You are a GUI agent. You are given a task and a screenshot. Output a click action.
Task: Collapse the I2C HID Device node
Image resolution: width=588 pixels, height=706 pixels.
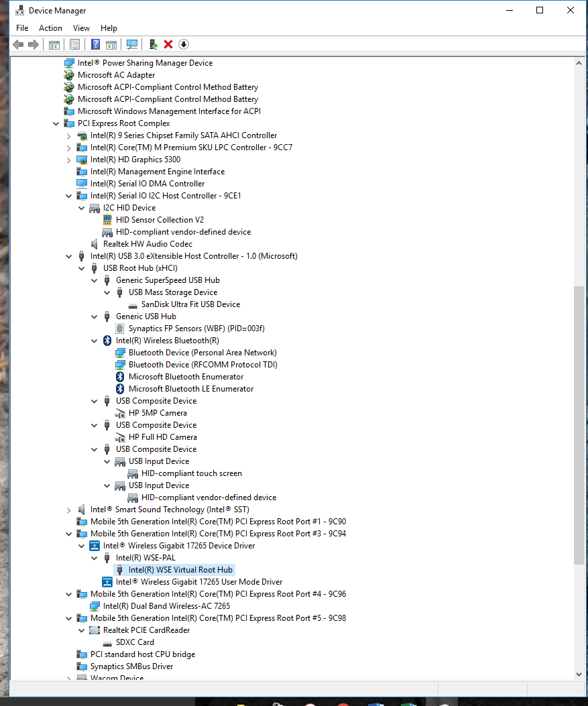tap(82, 208)
